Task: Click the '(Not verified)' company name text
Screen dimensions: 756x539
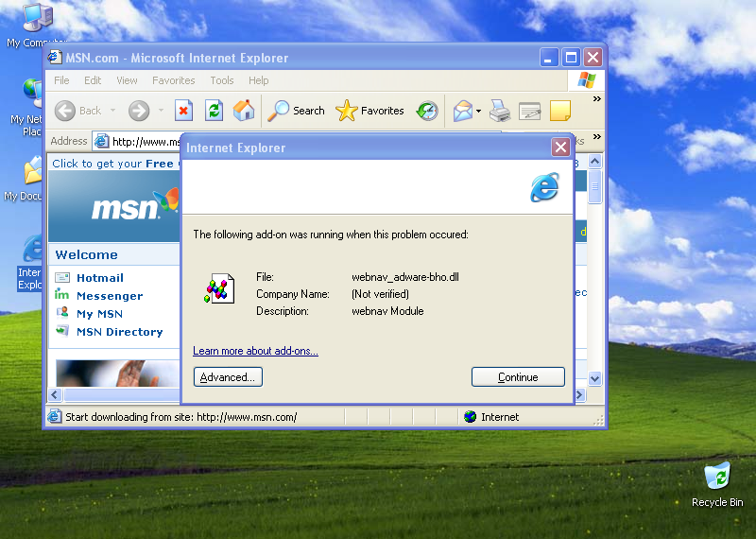Action: (x=381, y=294)
